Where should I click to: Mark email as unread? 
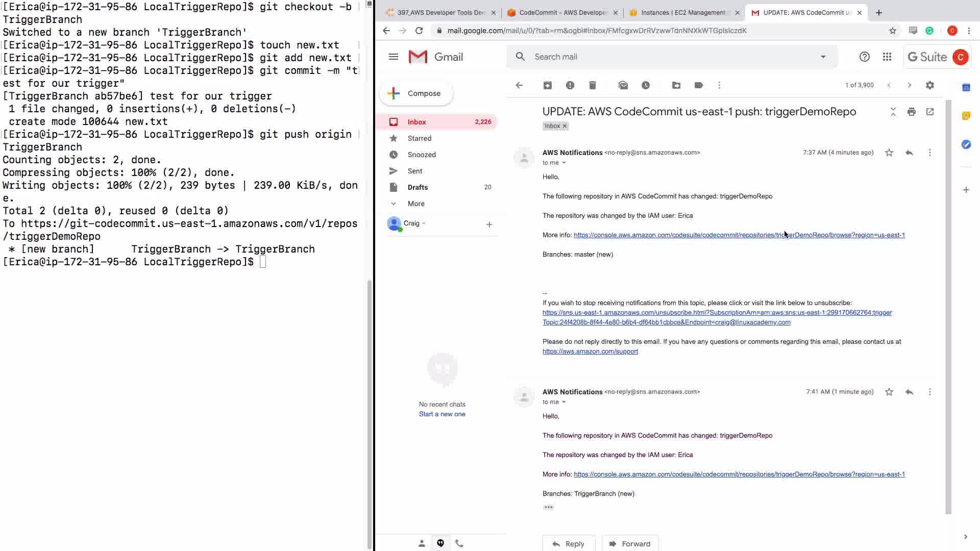[623, 85]
